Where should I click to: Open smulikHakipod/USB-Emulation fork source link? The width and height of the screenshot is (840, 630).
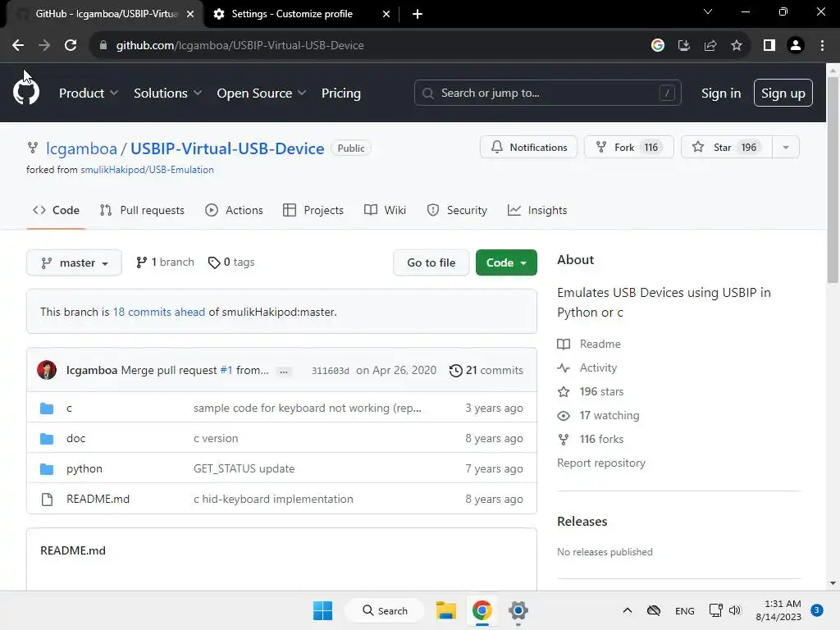(x=147, y=170)
